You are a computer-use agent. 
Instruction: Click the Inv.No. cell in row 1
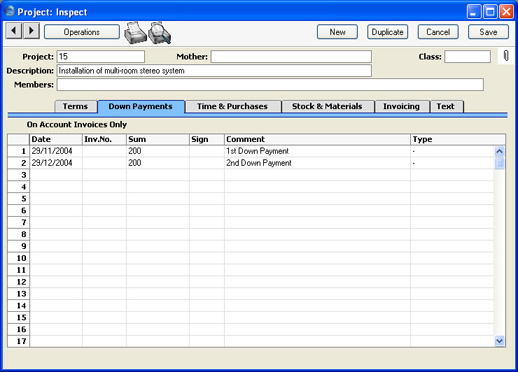click(104, 151)
